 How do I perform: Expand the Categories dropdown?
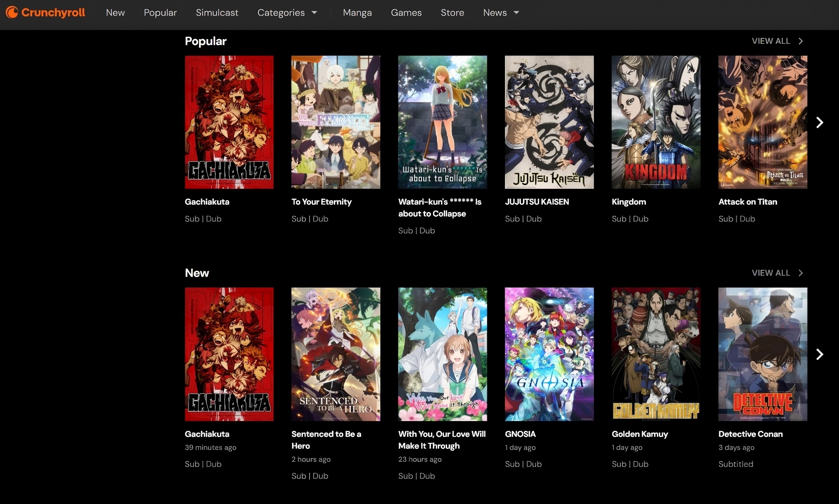[287, 13]
